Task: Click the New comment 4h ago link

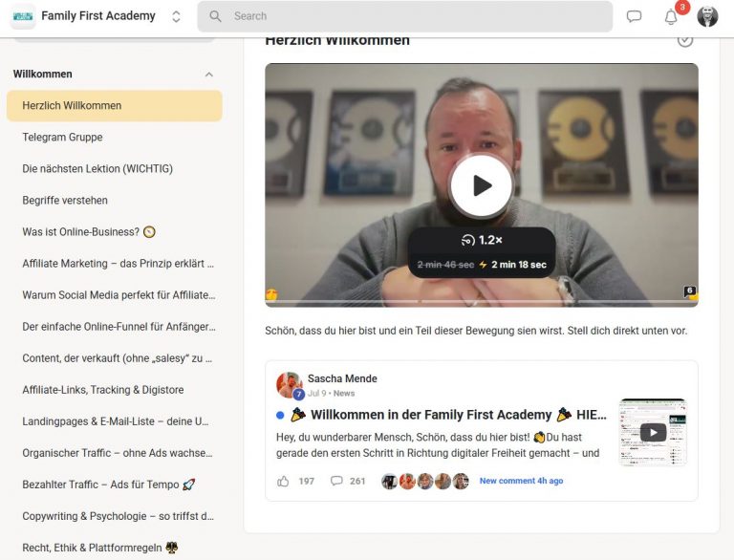Action: 521,481
